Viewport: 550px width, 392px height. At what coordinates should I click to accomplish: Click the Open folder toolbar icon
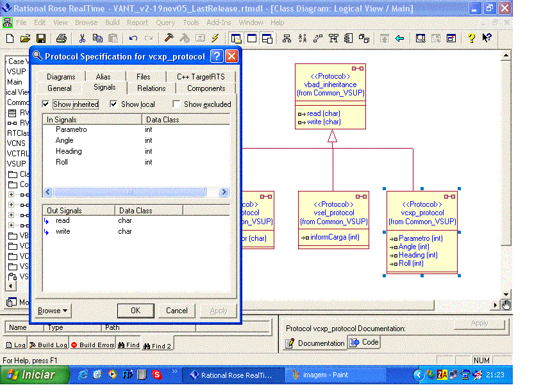point(25,38)
